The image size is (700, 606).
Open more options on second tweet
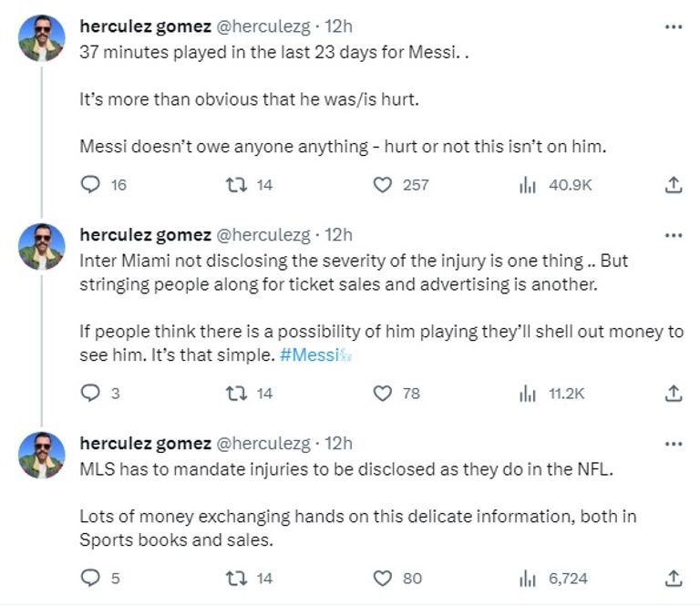pos(673,235)
